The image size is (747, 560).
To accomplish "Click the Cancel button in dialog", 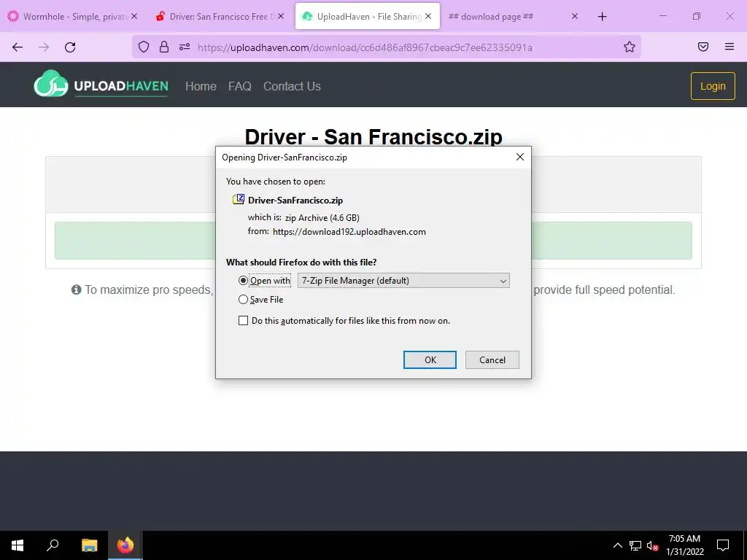I will tap(492, 360).
